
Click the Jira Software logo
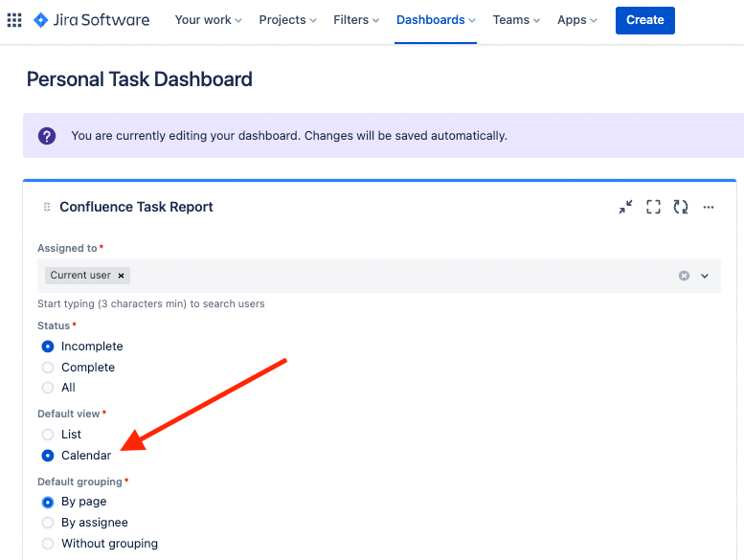(x=91, y=20)
